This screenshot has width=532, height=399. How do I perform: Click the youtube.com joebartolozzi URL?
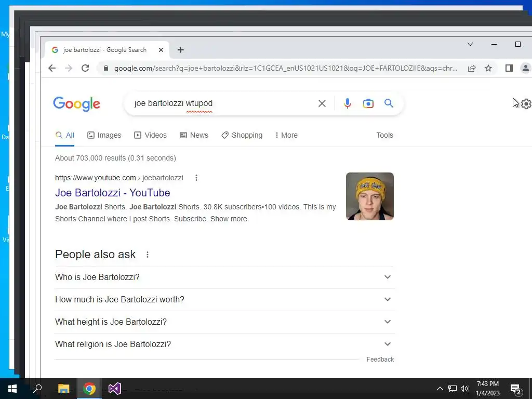119,178
